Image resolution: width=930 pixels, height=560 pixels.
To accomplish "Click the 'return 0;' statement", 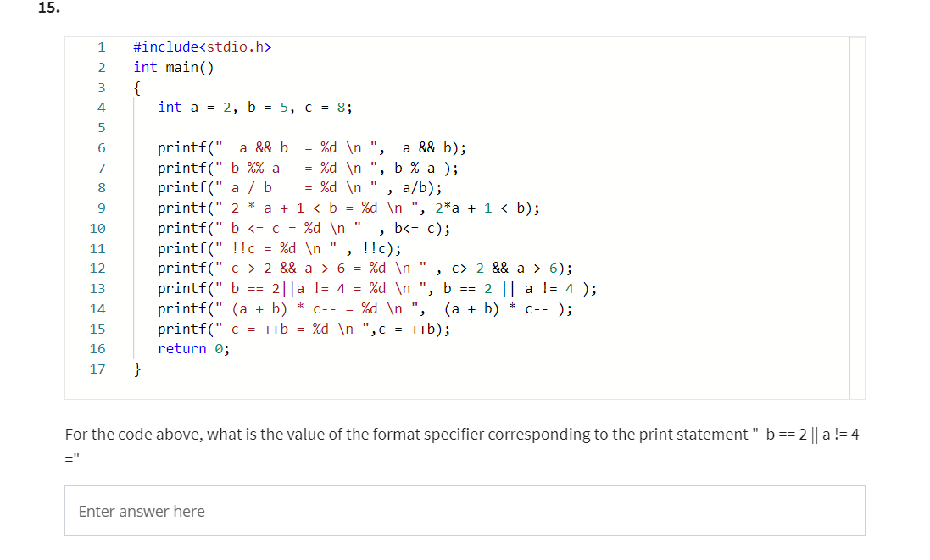I will coord(193,349).
